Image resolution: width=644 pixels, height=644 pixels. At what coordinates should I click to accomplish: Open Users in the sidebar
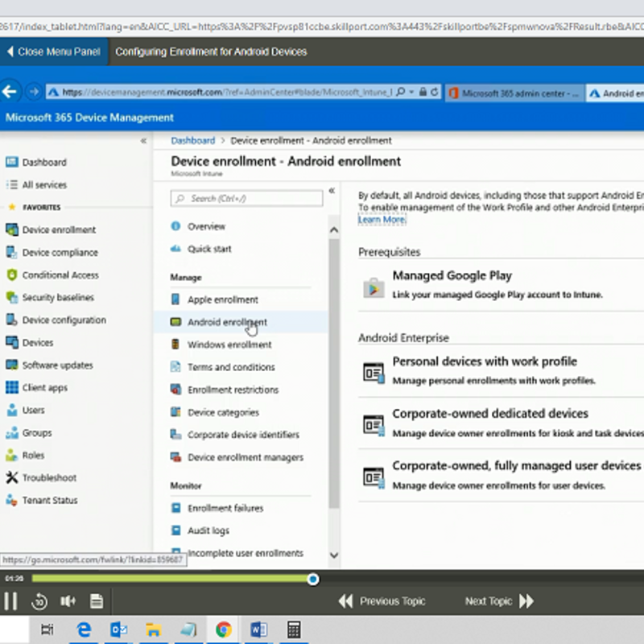pos(25,410)
